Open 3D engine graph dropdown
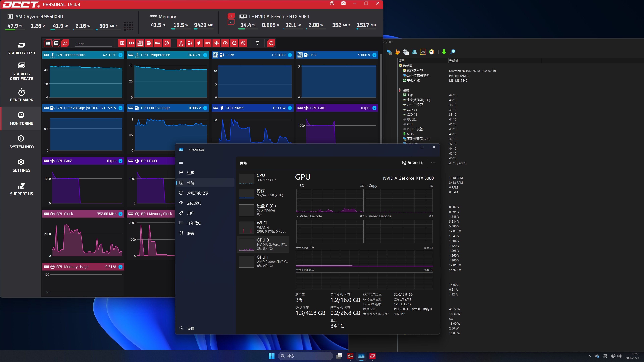This screenshot has height=362, width=644. [298, 186]
